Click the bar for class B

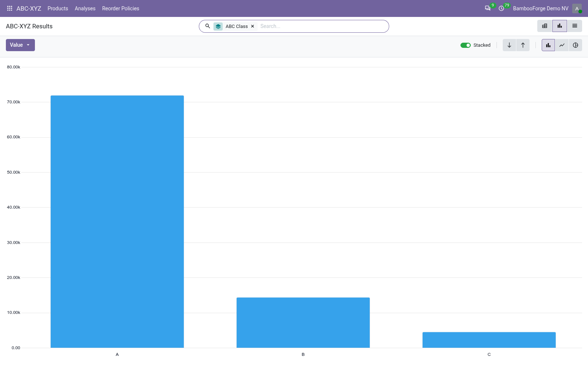click(303, 323)
